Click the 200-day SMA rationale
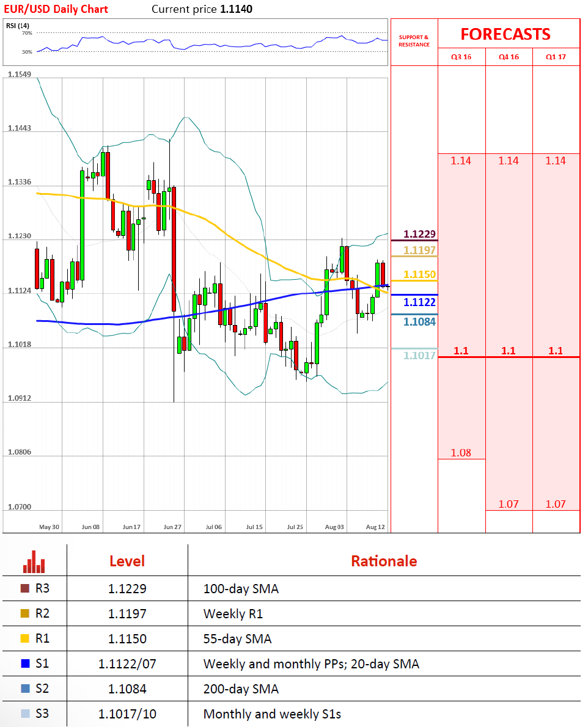Screen dimensions: 588x727 [x=241, y=689]
